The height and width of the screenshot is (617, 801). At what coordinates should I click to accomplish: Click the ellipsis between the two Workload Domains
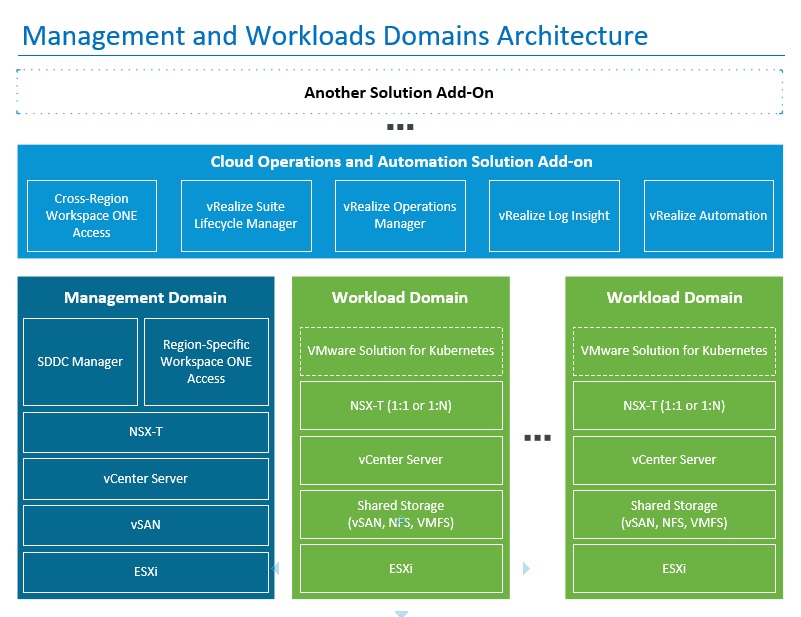point(537,438)
